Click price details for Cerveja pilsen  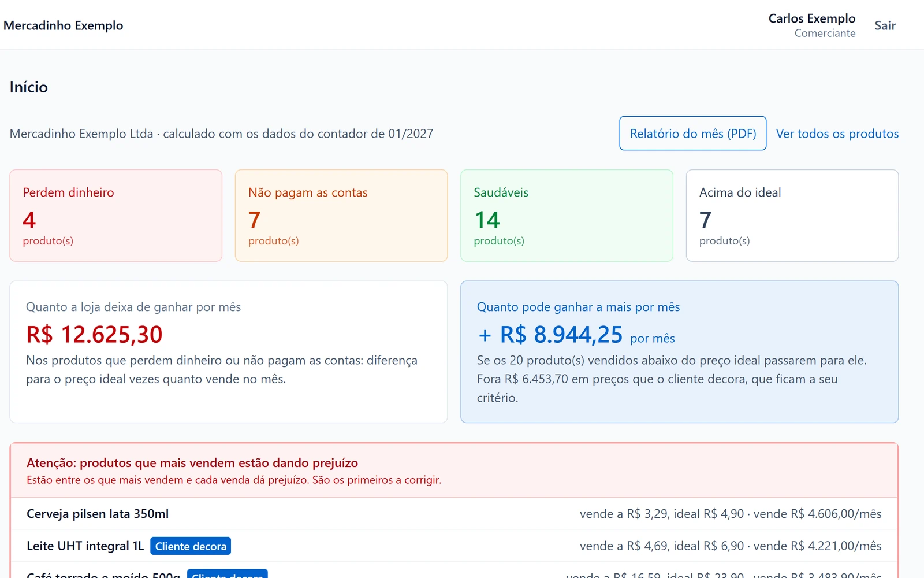pos(731,514)
